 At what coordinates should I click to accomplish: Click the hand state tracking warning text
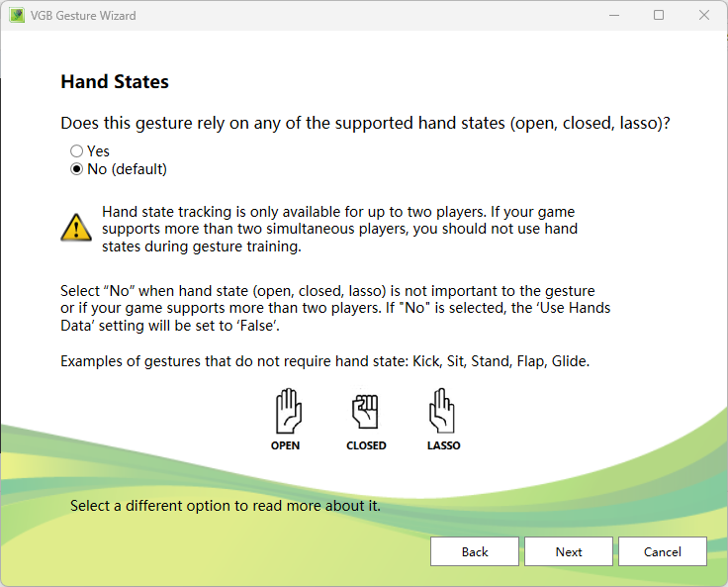339,230
